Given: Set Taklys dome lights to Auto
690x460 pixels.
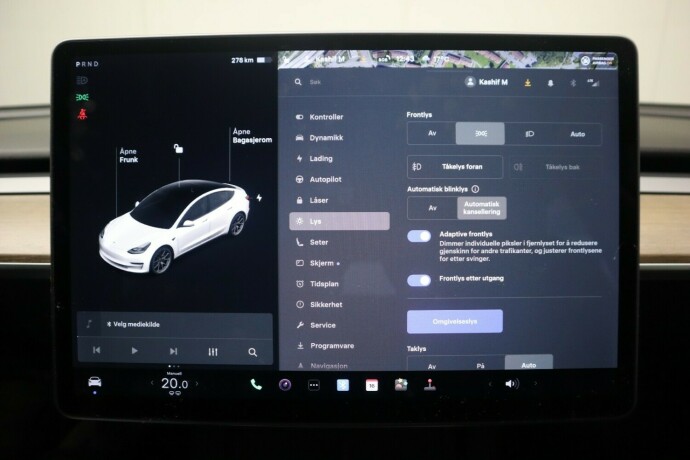Looking at the screenshot, I should pos(529,362).
